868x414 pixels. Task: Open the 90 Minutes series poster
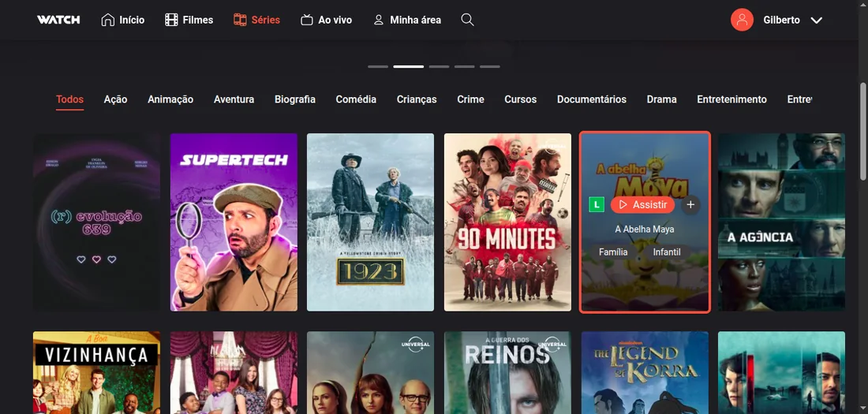click(507, 222)
